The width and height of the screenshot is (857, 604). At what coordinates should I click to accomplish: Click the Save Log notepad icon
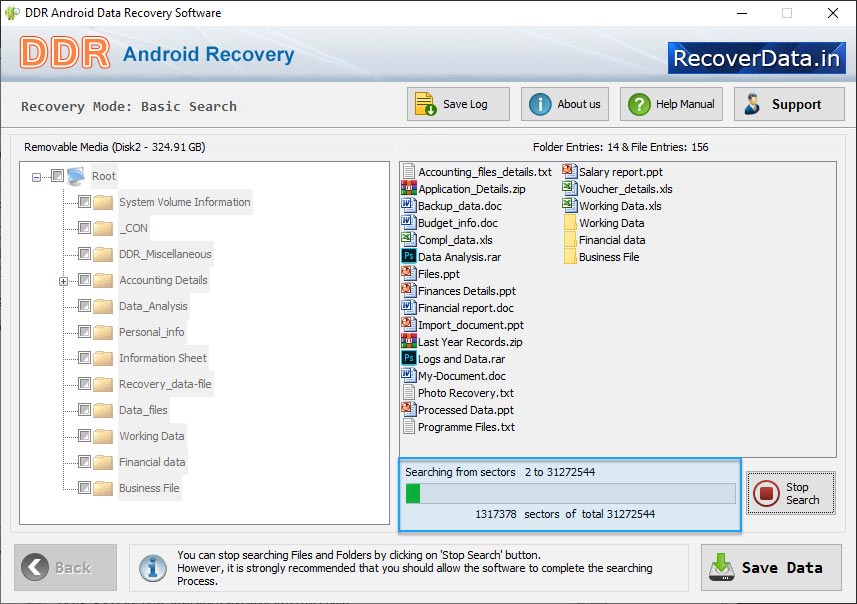[x=425, y=104]
